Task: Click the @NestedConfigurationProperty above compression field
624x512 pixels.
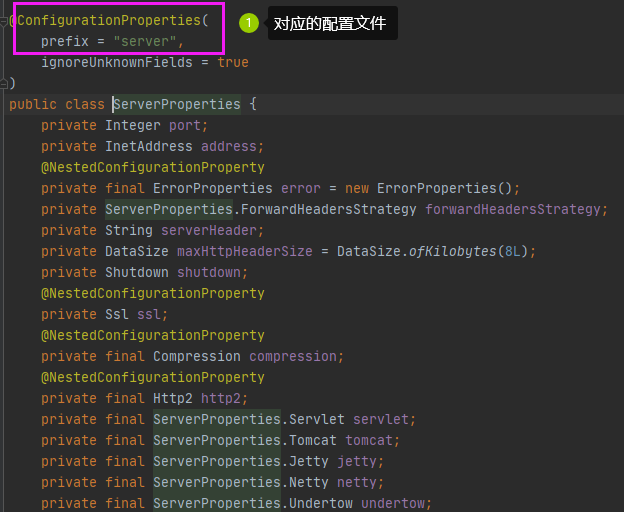Action: [x=153, y=335]
